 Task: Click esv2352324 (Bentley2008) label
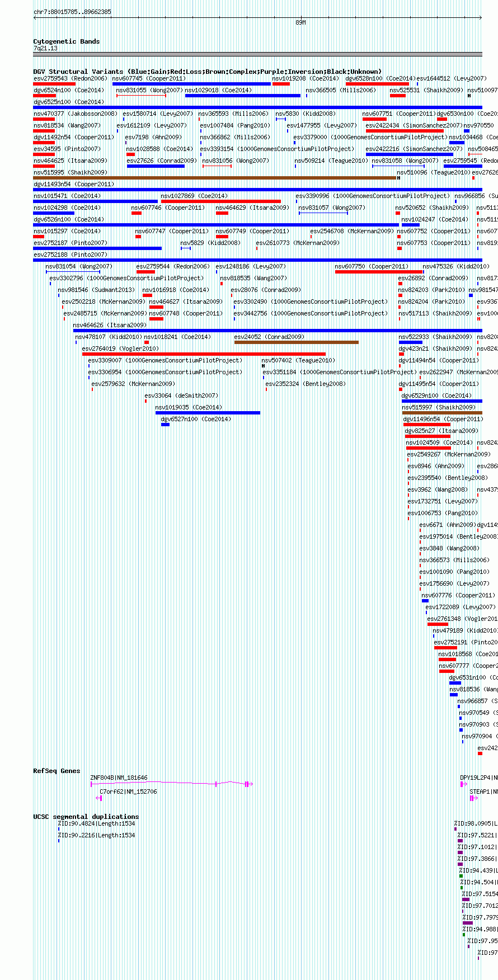pyautogui.click(x=306, y=384)
